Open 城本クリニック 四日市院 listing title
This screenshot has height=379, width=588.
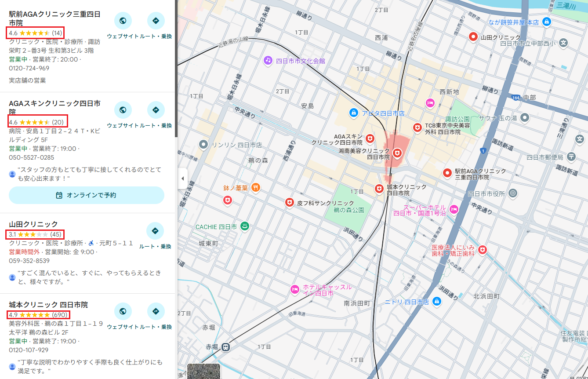click(48, 305)
